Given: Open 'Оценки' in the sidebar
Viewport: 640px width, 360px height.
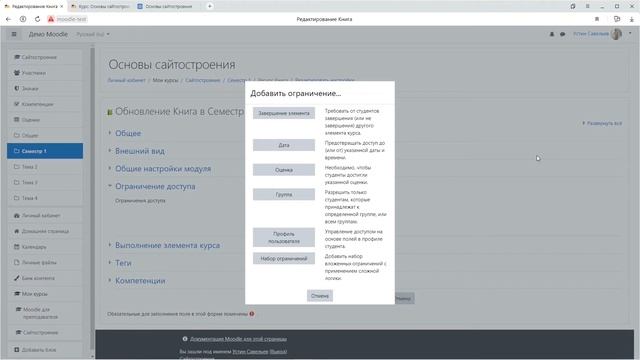Looking at the screenshot, I should [45, 120].
